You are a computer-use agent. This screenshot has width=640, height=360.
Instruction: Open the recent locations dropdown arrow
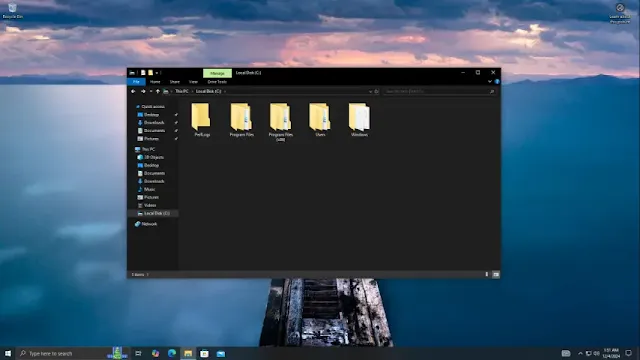(151, 91)
